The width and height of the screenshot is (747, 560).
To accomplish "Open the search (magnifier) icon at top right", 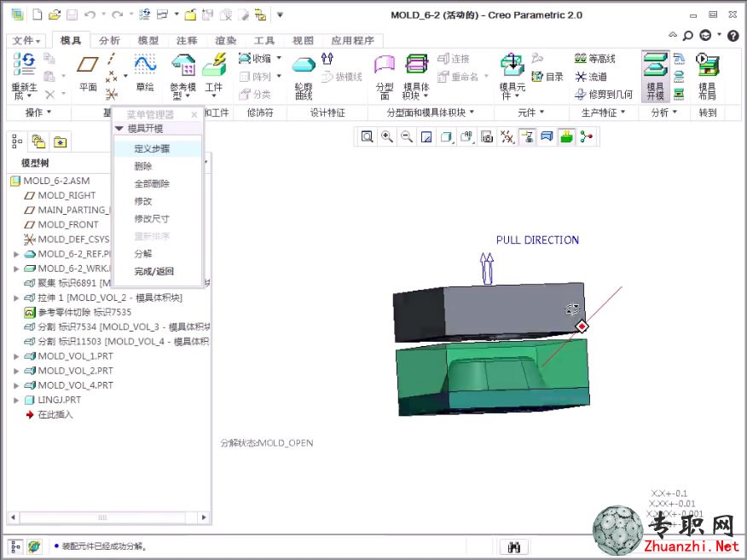I will point(687,36).
